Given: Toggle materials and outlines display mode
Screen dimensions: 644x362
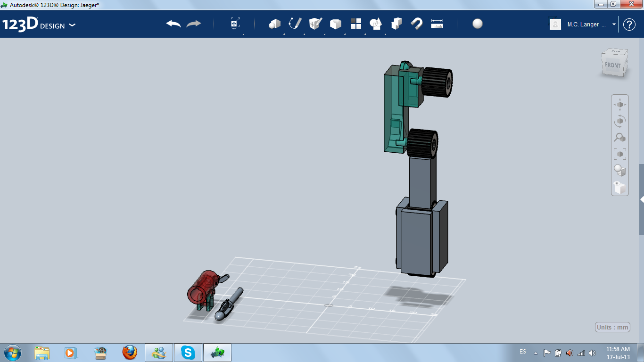Looking at the screenshot, I should click(x=620, y=171).
